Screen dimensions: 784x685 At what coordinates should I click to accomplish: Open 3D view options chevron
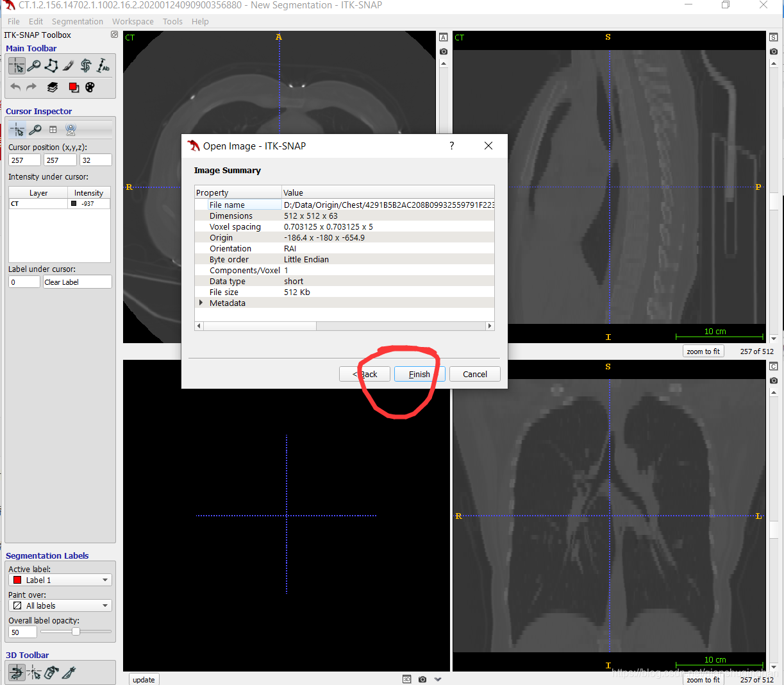[x=438, y=679]
